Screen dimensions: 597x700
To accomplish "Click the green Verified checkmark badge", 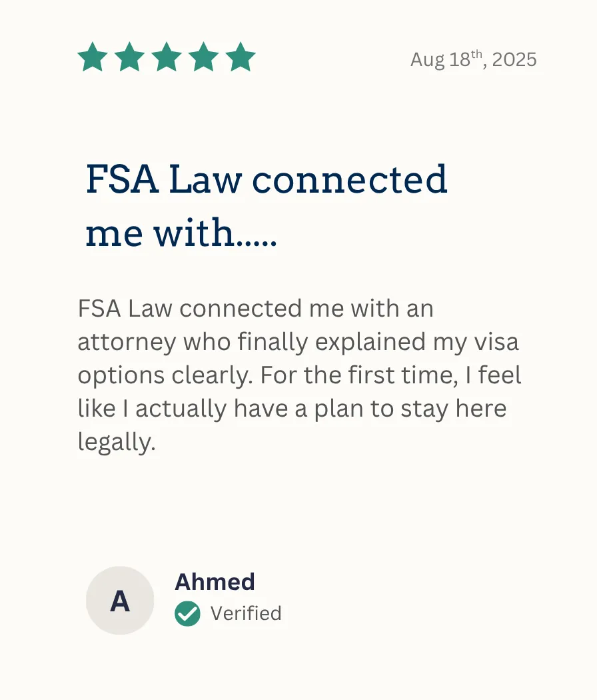I will point(187,613).
